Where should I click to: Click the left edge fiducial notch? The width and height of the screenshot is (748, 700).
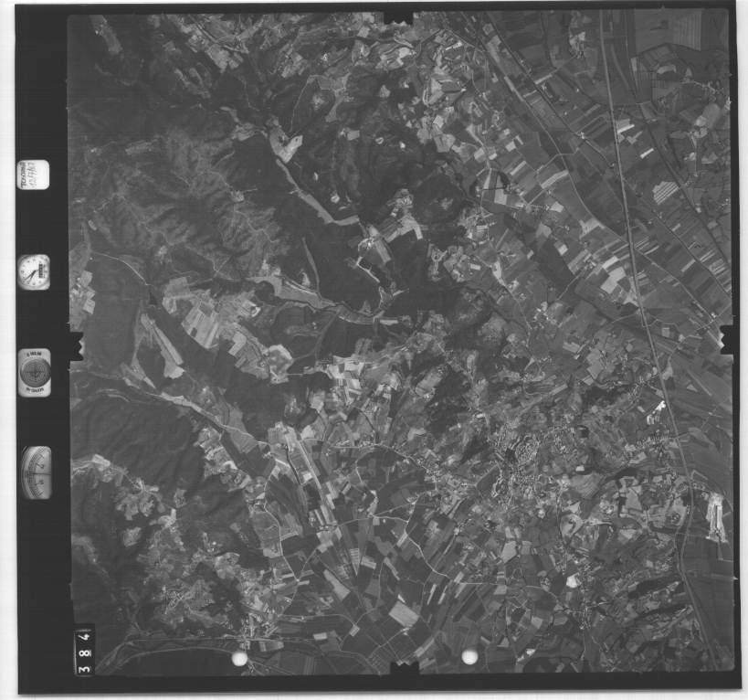click(75, 347)
